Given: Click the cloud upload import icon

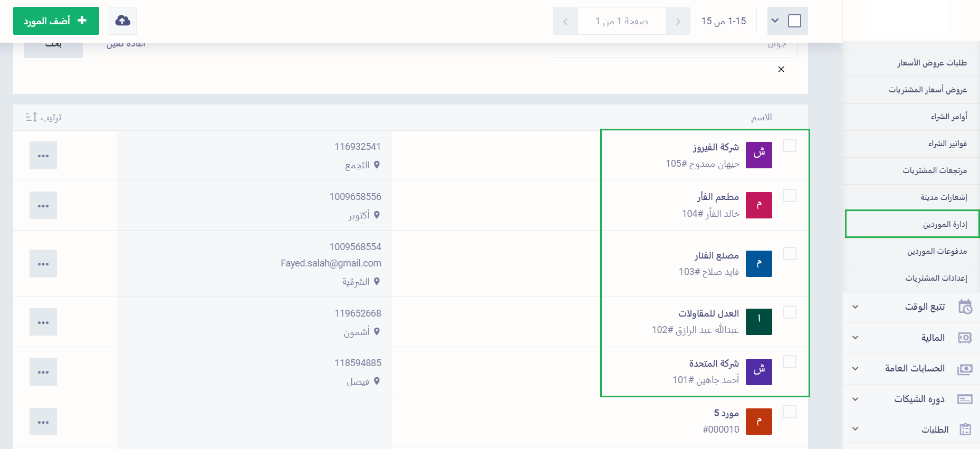Looking at the screenshot, I should (122, 21).
